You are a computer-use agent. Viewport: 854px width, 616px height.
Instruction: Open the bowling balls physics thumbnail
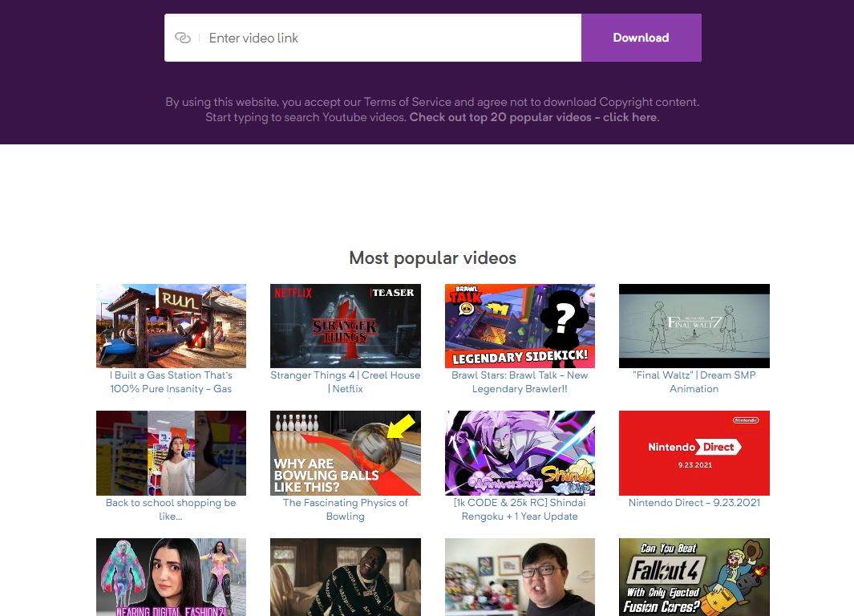point(345,453)
